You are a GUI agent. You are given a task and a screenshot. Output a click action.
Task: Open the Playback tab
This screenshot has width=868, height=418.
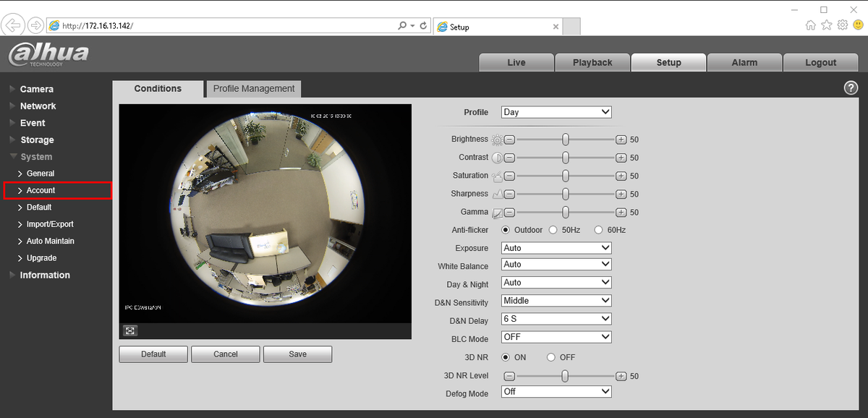coord(592,62)
